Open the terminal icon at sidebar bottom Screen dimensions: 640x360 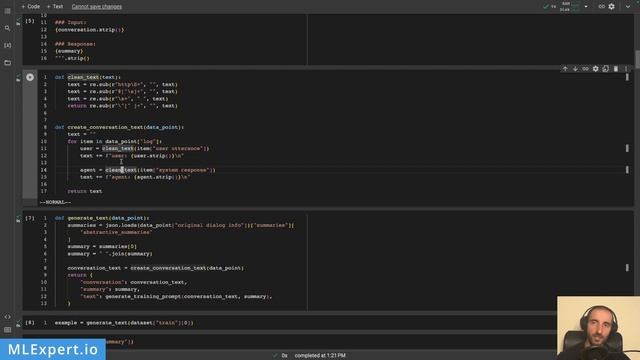[x=7, y=330]
